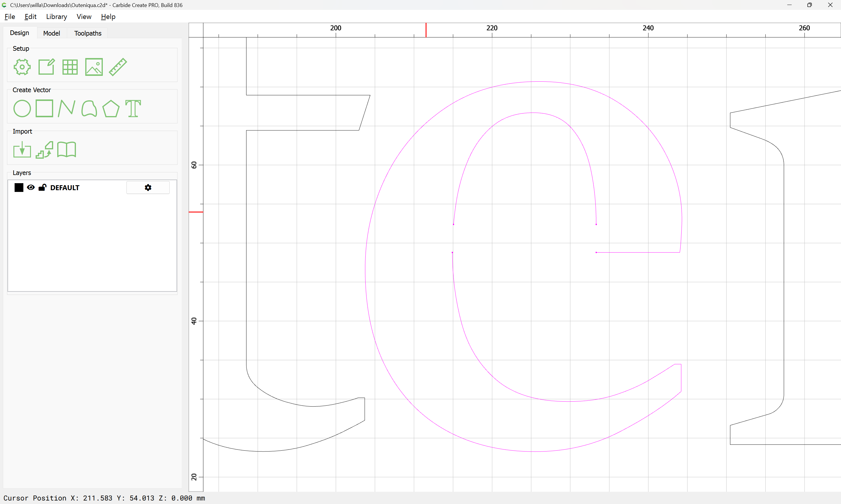The width and height of the screenshot is (841, 504).
Task: Select the Curve drawing tool
Action: pos(89,109)
